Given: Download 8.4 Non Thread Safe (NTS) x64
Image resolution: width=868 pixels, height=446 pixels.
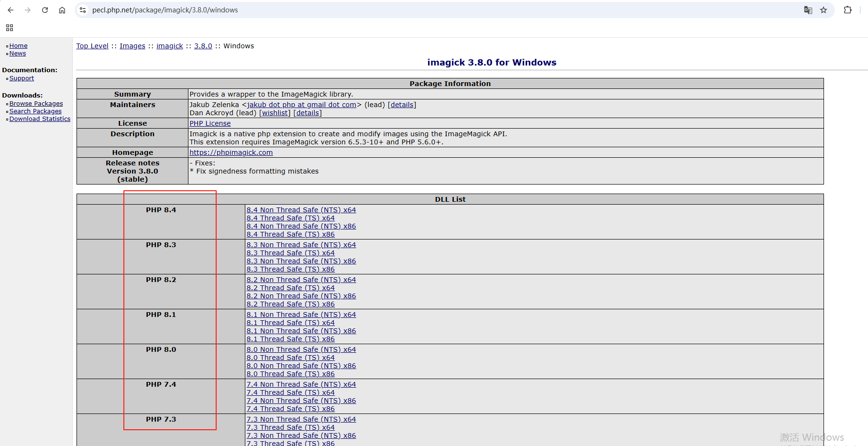Looking at the screenshot, I should [x=301, y=210].
